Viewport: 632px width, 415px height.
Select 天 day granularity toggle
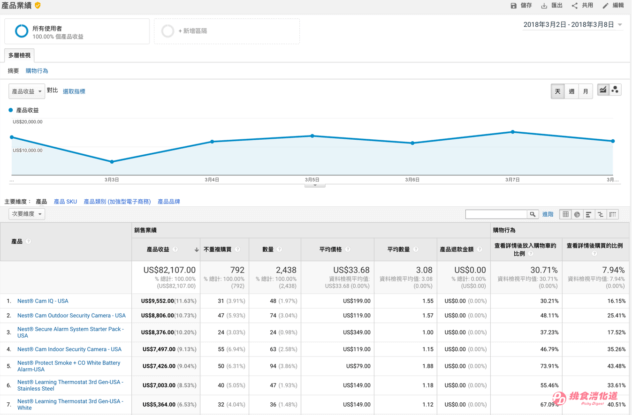coord(557,91)
